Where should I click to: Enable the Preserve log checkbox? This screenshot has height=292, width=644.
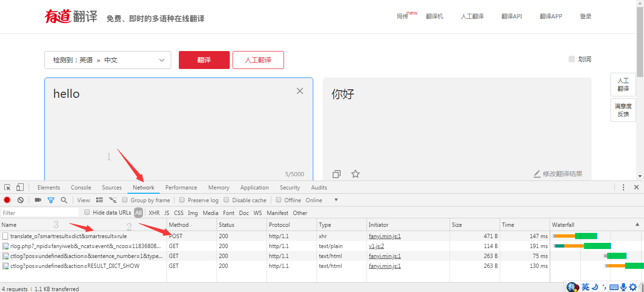pyautogui.click(x=182, y=200)
